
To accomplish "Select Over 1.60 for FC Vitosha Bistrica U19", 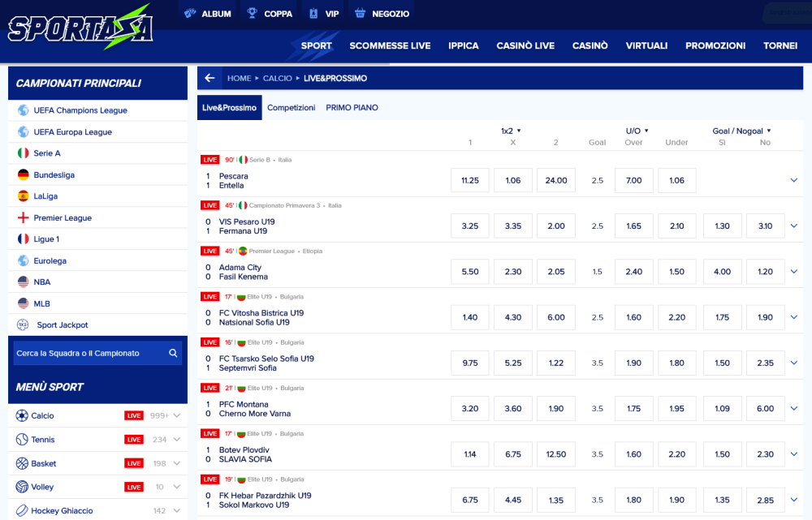I will pyautogui.click(x=634, y=317).
